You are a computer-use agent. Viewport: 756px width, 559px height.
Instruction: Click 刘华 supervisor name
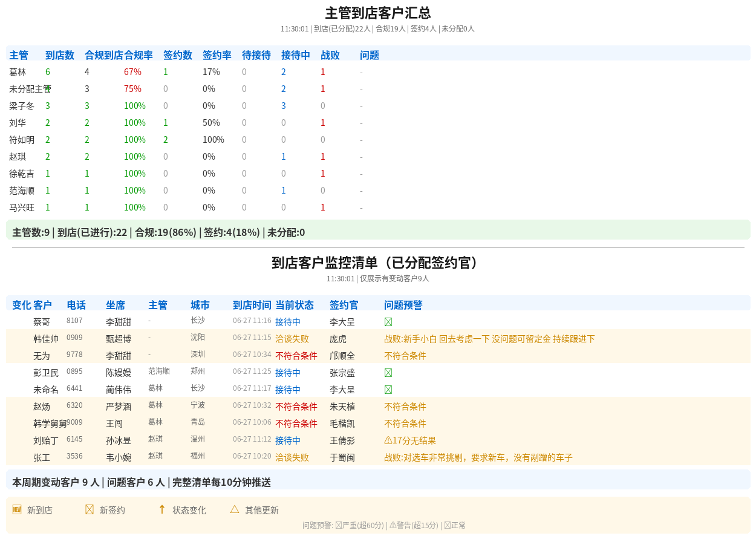coord(18,123)
